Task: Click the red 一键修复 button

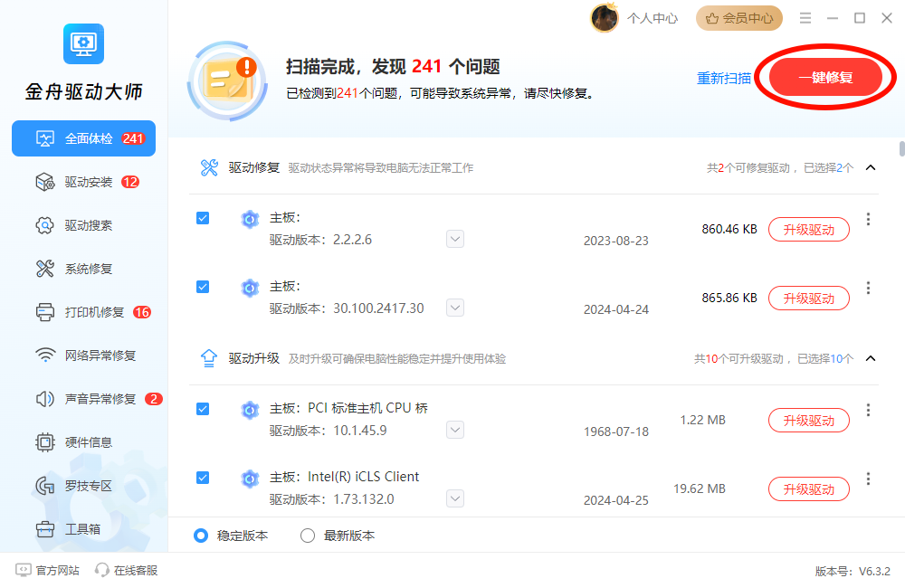Action: [825, 77]
